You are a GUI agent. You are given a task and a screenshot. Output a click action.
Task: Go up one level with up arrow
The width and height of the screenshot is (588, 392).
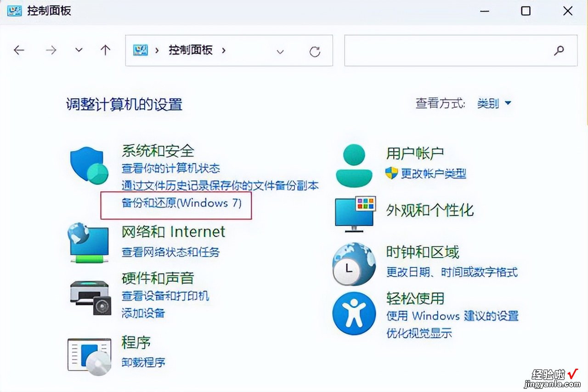106,50
